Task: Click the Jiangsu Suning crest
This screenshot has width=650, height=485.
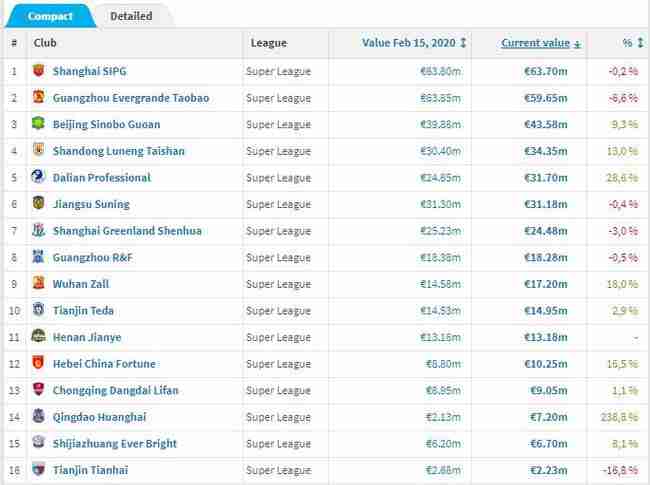Action: click(38, 203)
